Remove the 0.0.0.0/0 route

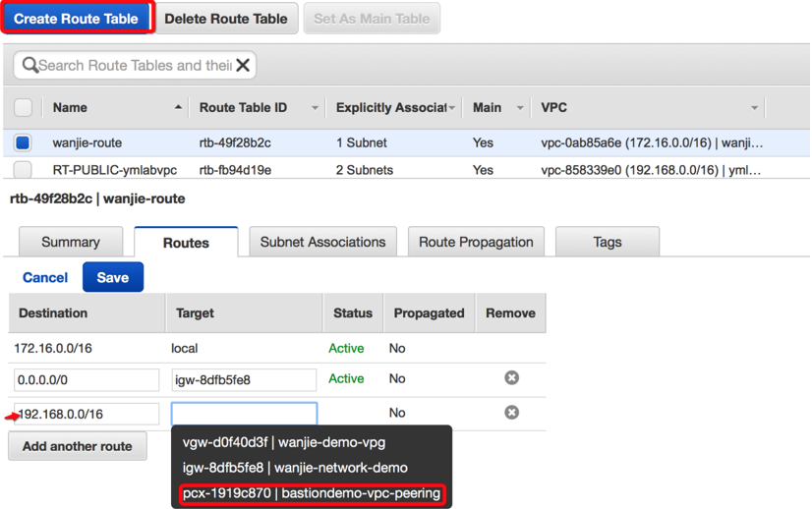(x=511, y=378)
